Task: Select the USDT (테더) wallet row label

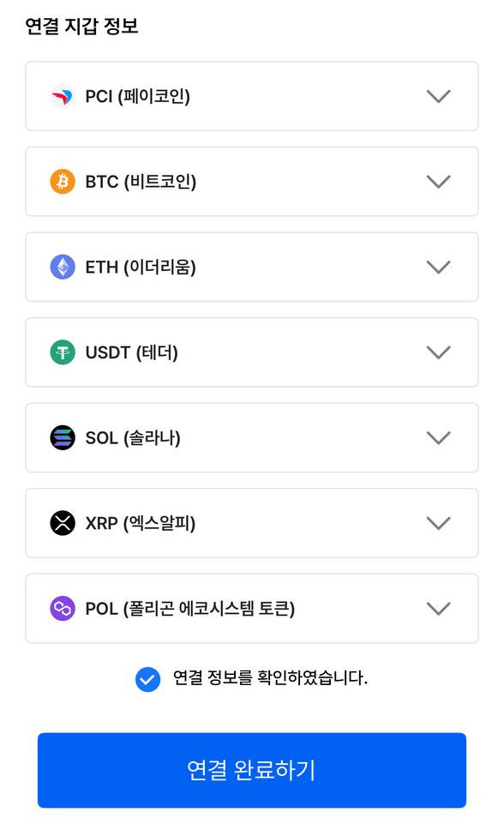Action: coord(131,352)
